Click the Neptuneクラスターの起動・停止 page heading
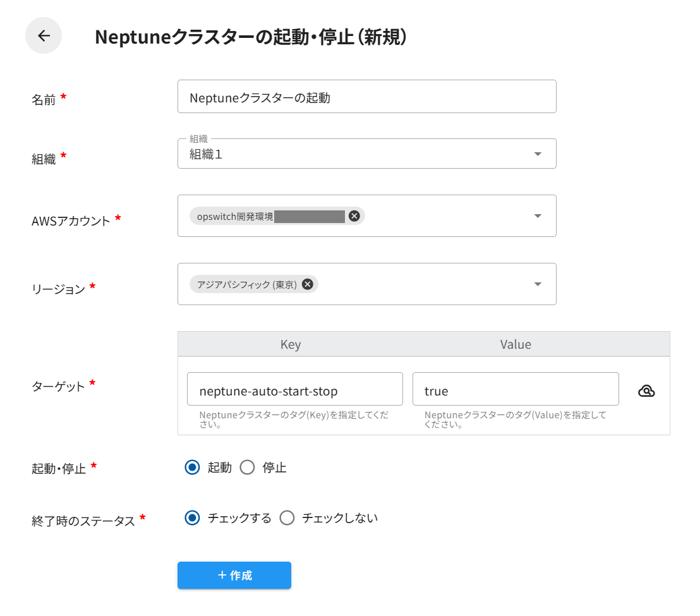Screen dimensions: 700x616 click(251, 37)
